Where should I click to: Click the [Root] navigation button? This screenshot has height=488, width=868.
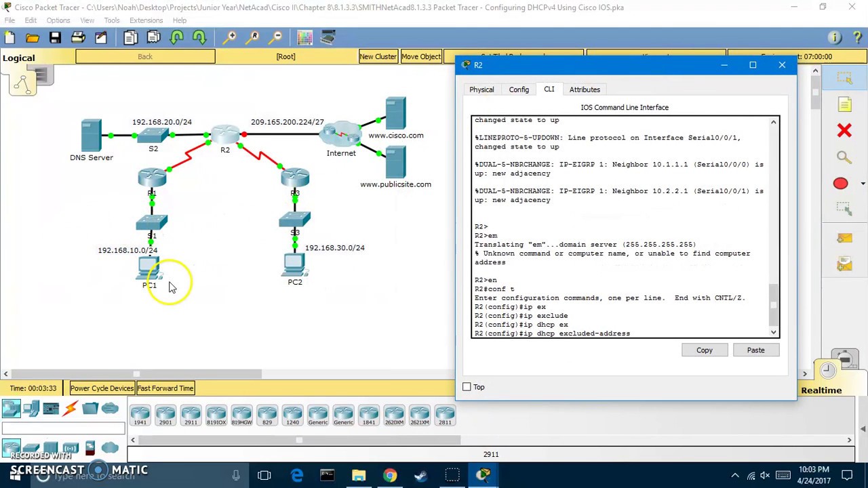(x=285, y=57)
